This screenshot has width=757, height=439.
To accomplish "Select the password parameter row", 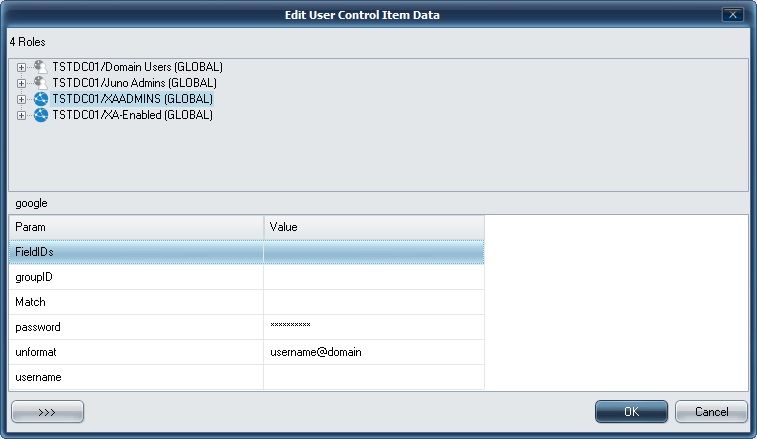I will (x=247, y=327).
